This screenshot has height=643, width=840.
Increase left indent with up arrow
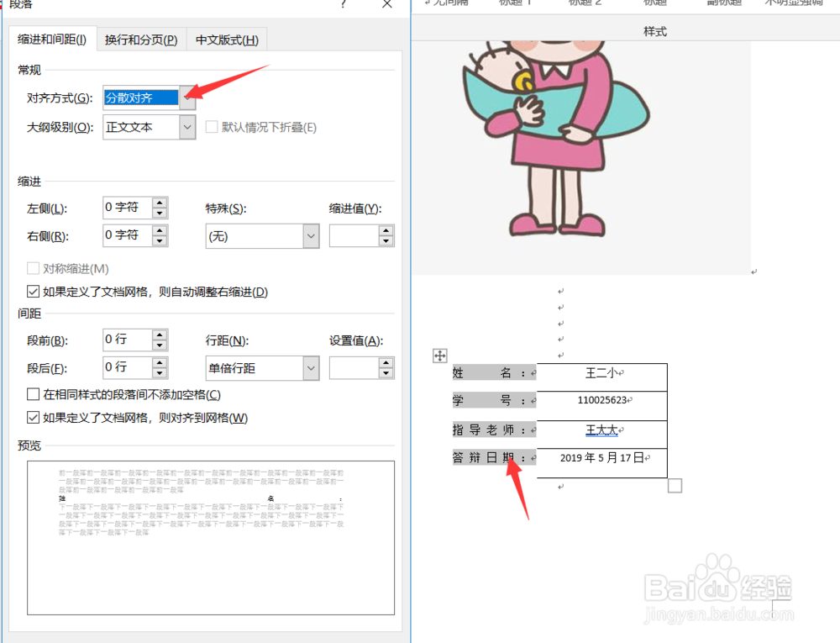160,202
